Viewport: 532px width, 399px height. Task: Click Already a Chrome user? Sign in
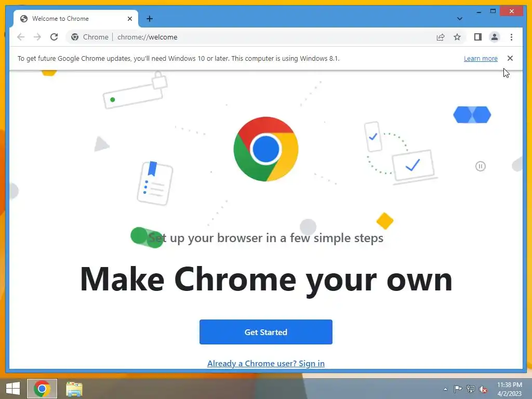point(265,363)
